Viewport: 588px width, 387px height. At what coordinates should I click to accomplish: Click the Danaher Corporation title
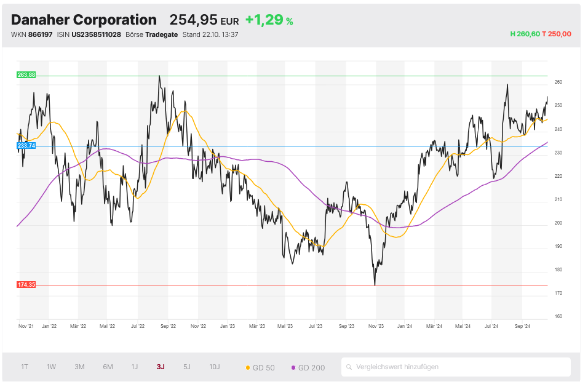coord(84,20)
